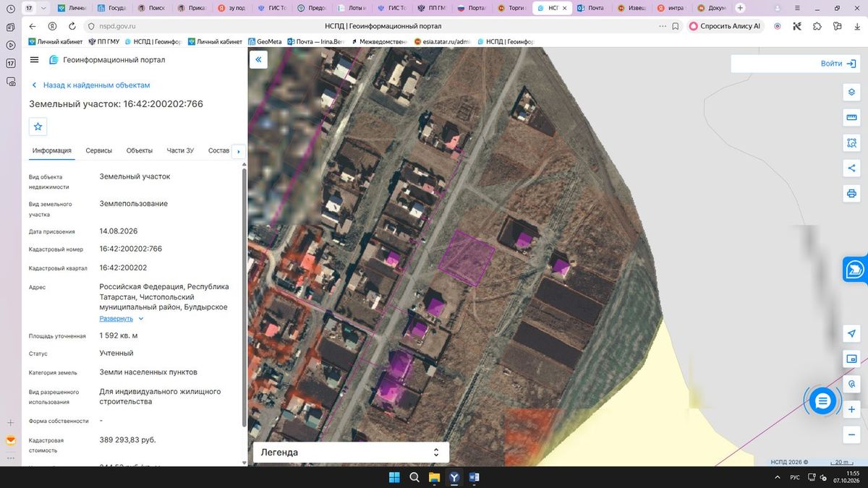Image resolution: width=868 pixels, height=488 pixels.
Task: Click Спросить Алису AI button
Action: pyautogui.click(x=724, y=26)
